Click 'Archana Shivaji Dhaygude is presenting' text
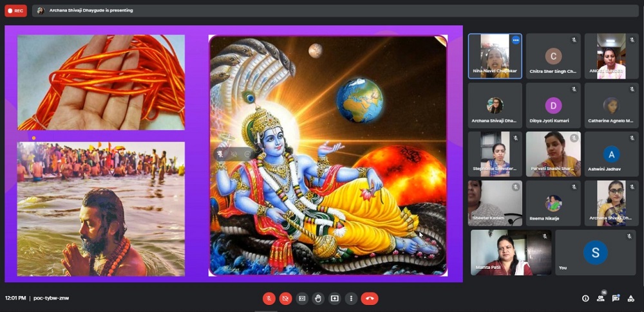The image size is (644, 312). (x=91, y=11)
